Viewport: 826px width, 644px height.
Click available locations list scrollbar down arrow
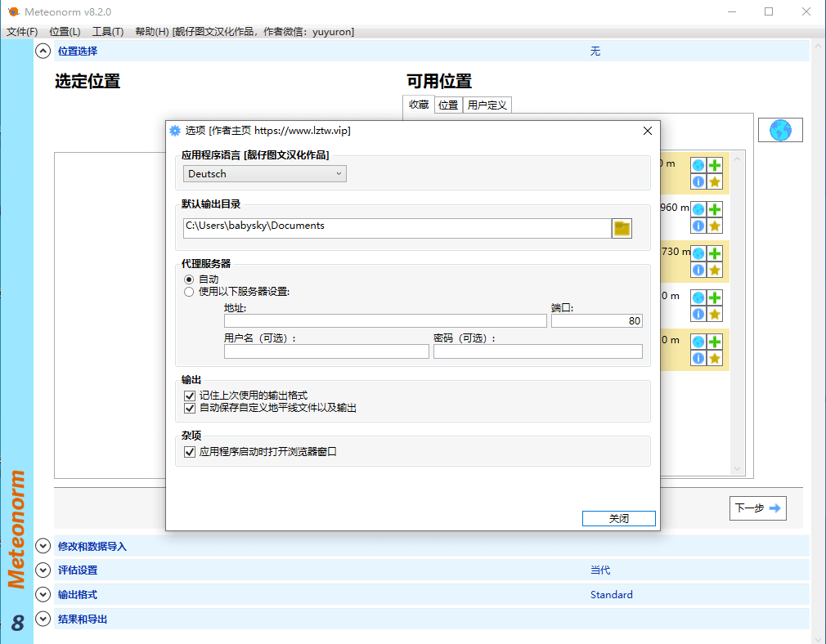tap(737, 468)
